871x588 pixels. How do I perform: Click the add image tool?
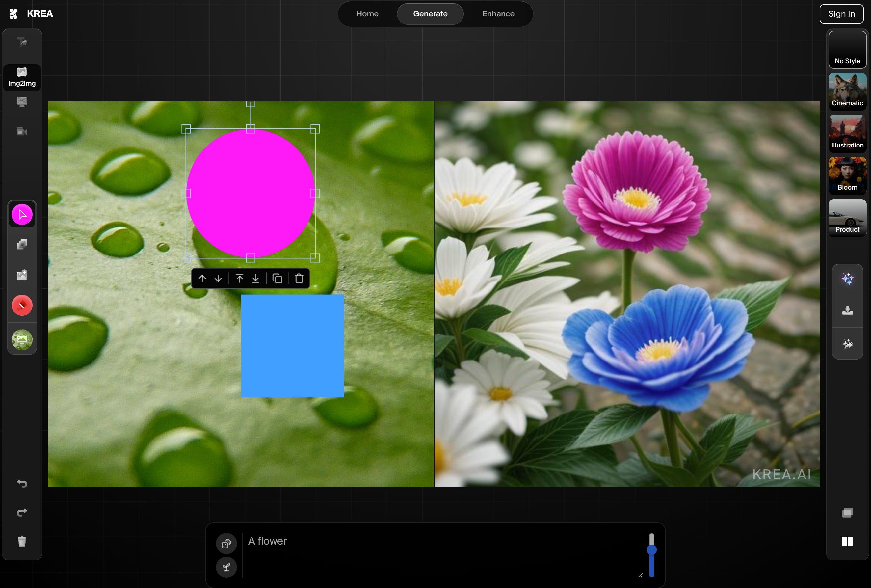22,275
